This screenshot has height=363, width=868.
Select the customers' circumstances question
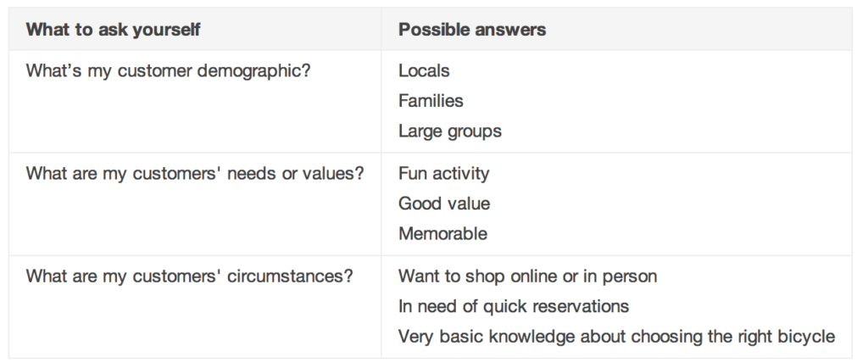click(190, 276)
